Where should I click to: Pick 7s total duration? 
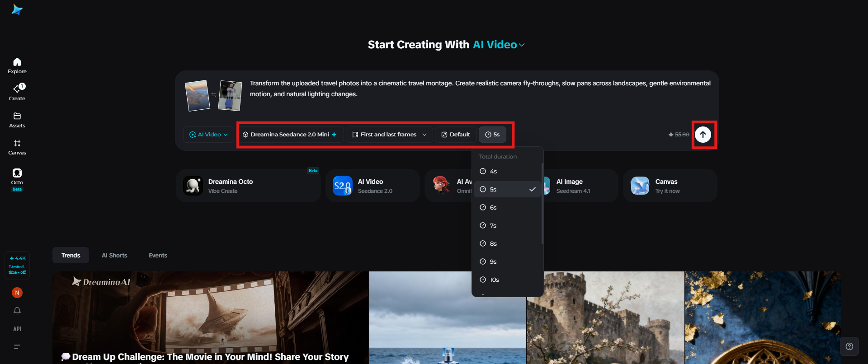tap(507, 226)
